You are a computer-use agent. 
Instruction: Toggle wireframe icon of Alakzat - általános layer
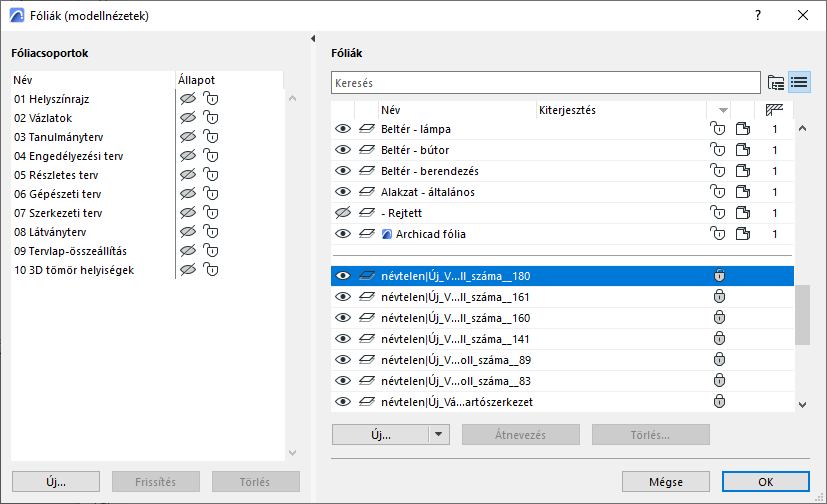367,191
